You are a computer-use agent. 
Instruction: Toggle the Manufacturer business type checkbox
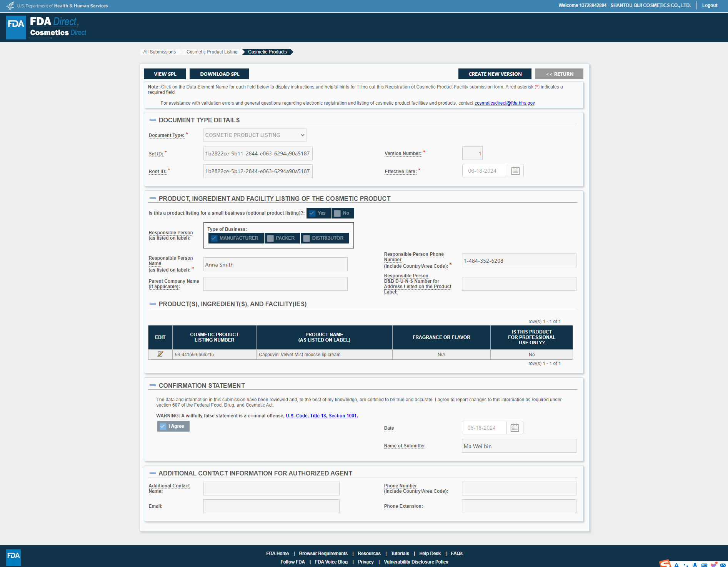pyautogui.click(x=214, y=238)
